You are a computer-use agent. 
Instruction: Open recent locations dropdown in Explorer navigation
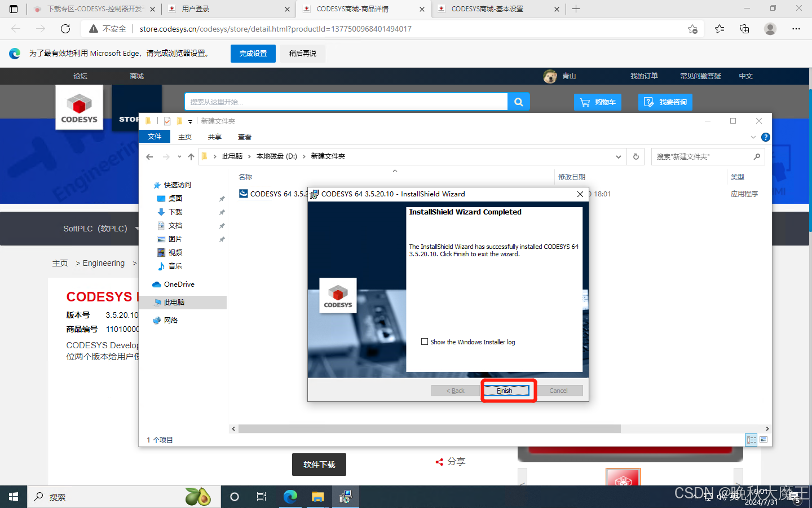tap(179, 156)
